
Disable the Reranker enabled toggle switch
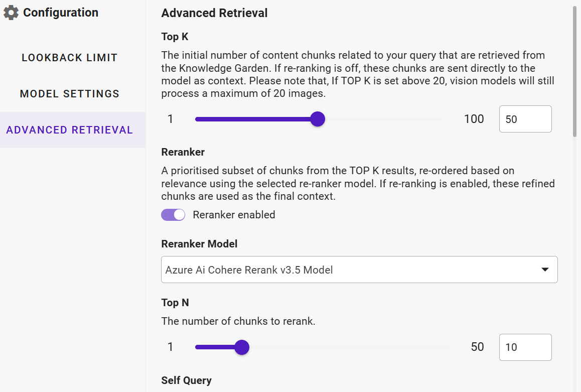[173, 215]
